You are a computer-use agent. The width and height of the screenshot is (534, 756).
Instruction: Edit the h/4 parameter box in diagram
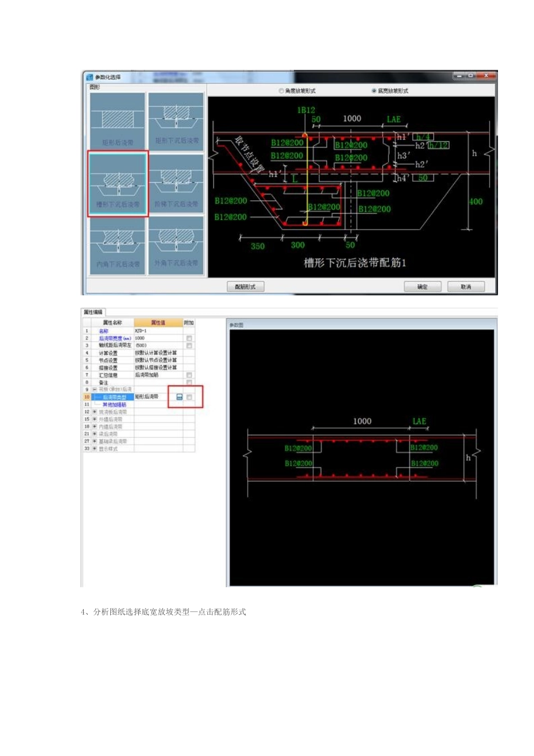(x=423, y=137)
